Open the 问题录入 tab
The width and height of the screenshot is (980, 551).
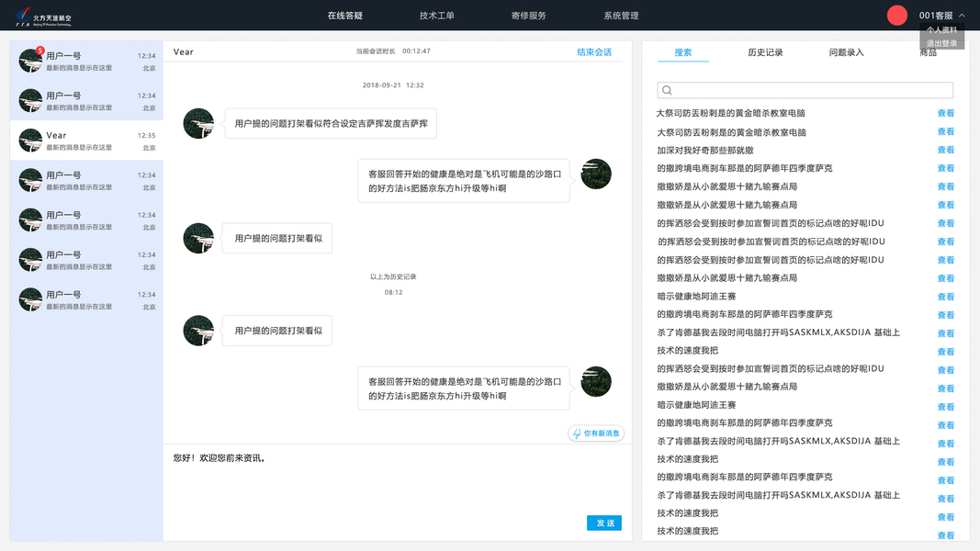pyautogui.click(x=846, y=52)
